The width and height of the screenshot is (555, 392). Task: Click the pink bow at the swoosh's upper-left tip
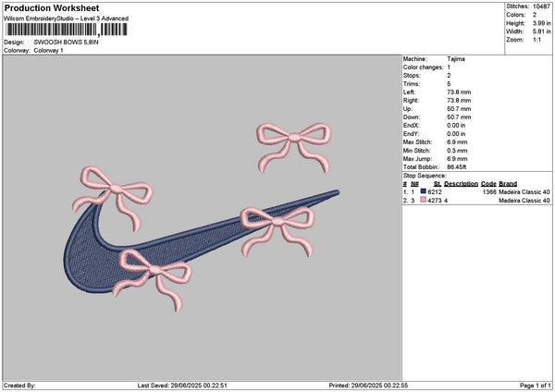[x=113, y=198]
